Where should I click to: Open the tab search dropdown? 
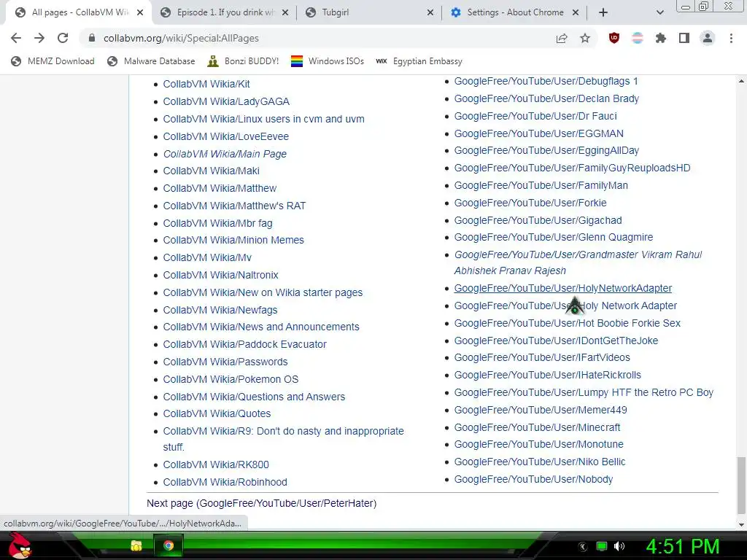coord(659,12)
